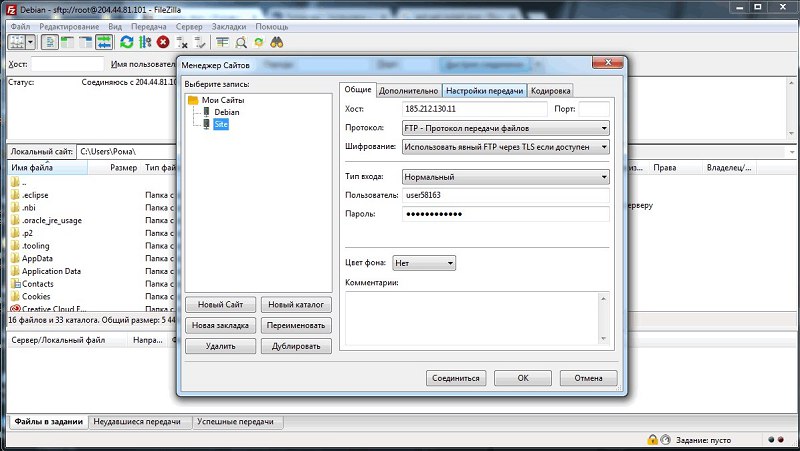Viewport: 800px width, 451px height.
Task: Select the .eclipse folder in local list
Action: pos(35,195)
